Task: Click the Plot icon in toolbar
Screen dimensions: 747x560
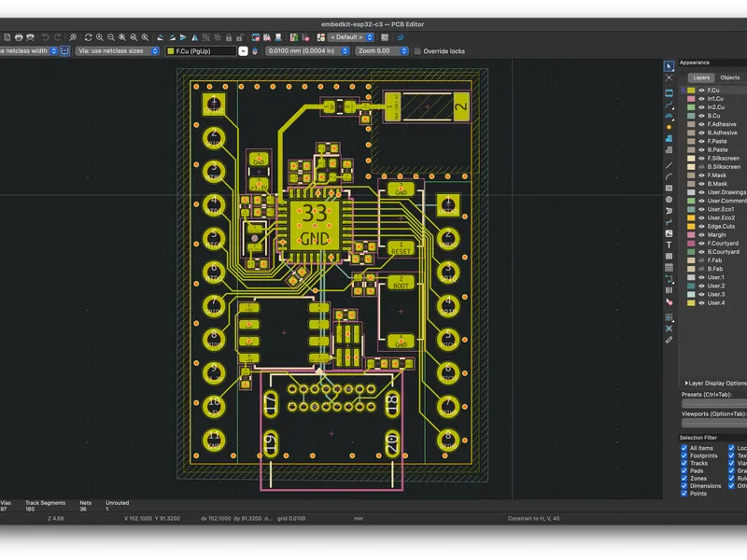Action: (x=30, y=37)
